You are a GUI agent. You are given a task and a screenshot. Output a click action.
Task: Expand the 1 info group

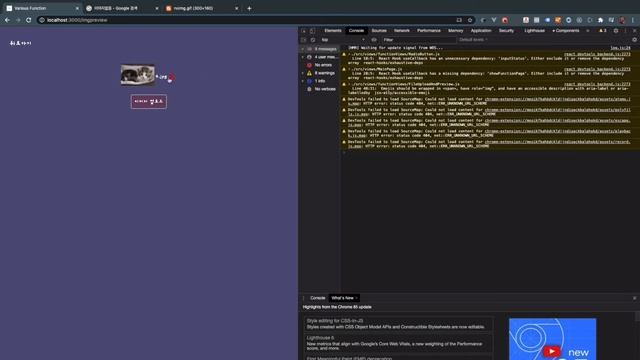303,81
